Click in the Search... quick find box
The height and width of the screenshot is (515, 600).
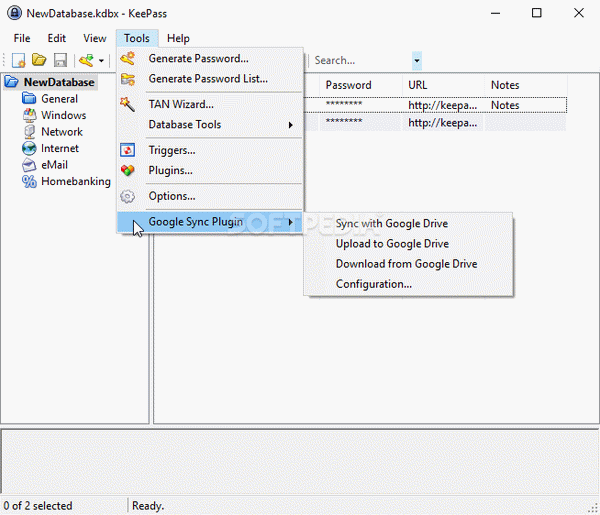[362, 60]
